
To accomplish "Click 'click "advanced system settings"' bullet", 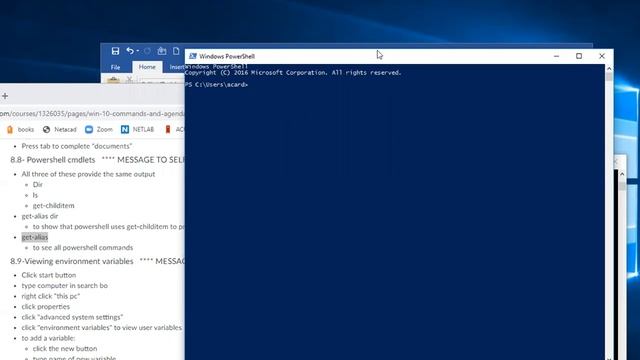I will tap(72, 317).
